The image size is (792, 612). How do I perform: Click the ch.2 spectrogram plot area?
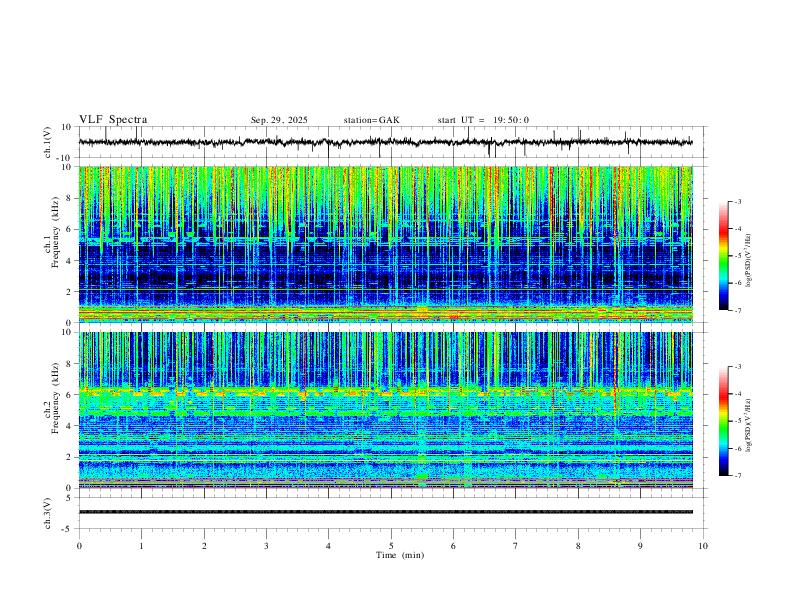385,410
